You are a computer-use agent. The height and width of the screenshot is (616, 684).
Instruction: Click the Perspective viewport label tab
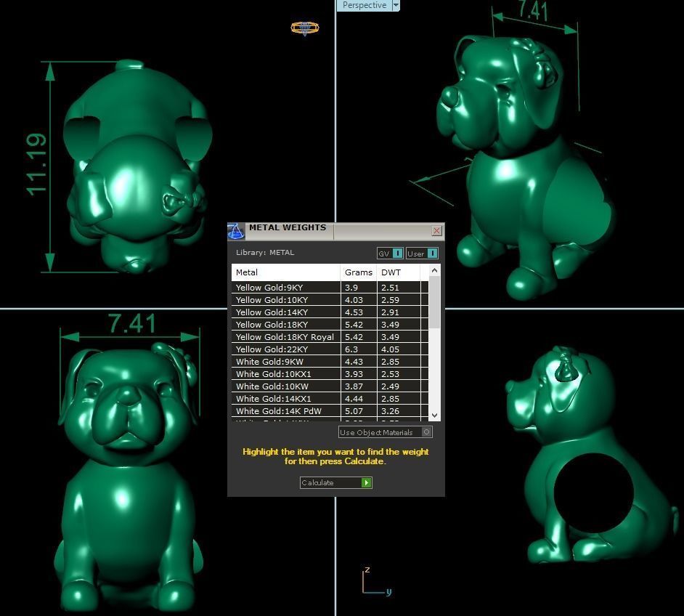click(x=365, y=5)
